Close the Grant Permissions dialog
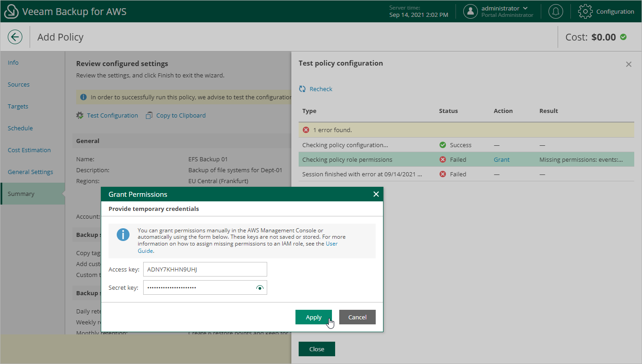The width and height of the screenshot is (642, 364). (376, 194)
